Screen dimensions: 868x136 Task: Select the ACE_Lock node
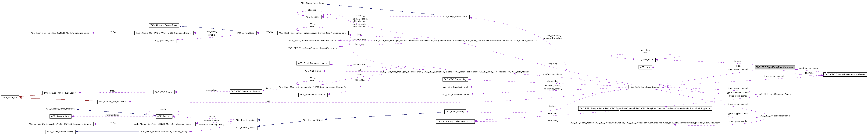pos(645,68)
